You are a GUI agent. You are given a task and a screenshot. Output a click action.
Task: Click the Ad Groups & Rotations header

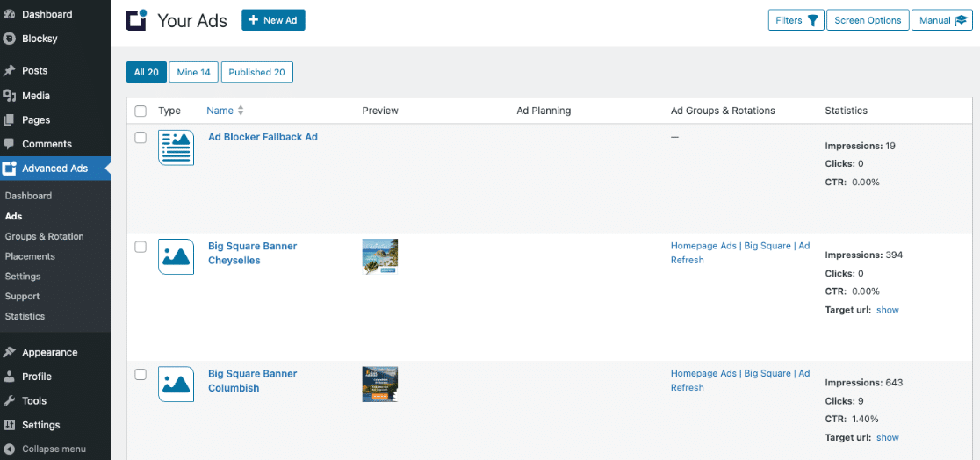point(723,111)
